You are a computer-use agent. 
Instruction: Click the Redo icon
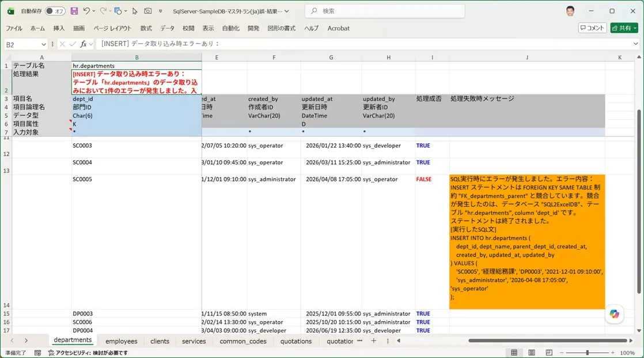(x=103, y=11)
